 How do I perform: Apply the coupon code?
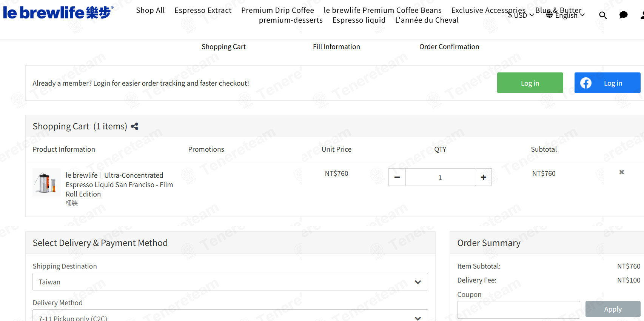tap(613, 309)
